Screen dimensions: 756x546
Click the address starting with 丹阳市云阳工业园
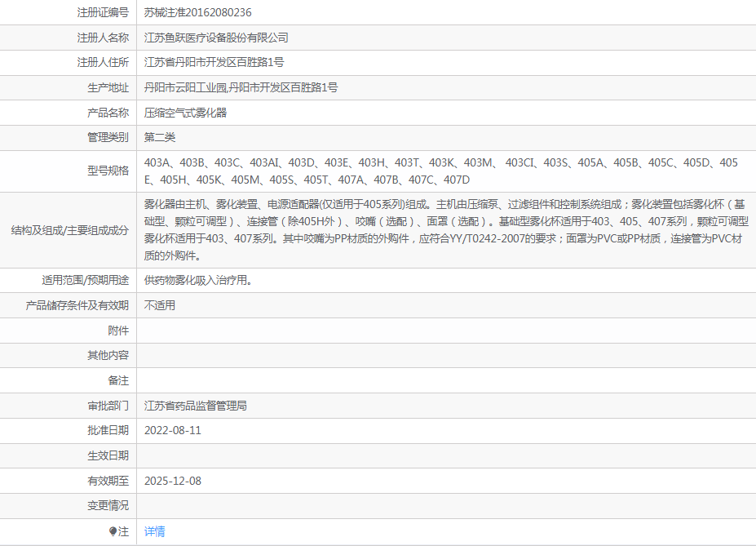point(241,88)
